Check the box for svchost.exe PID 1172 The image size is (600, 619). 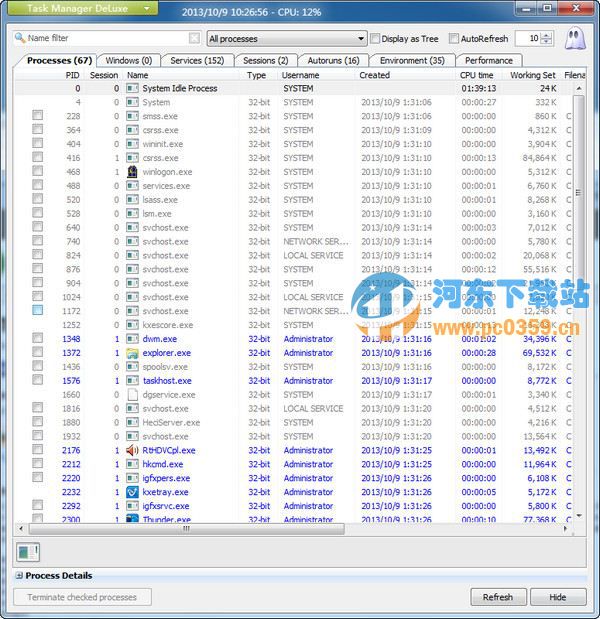(38, 310)
